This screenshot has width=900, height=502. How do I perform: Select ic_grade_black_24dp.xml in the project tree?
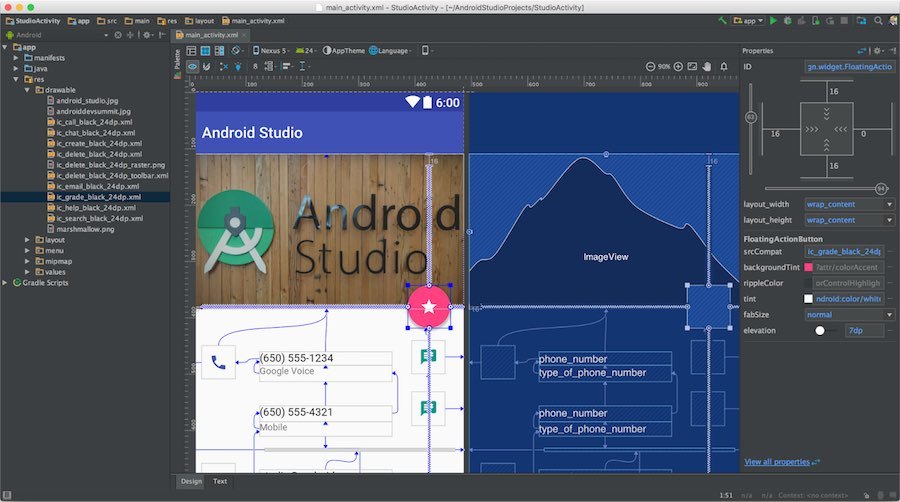tap(98, 197)
